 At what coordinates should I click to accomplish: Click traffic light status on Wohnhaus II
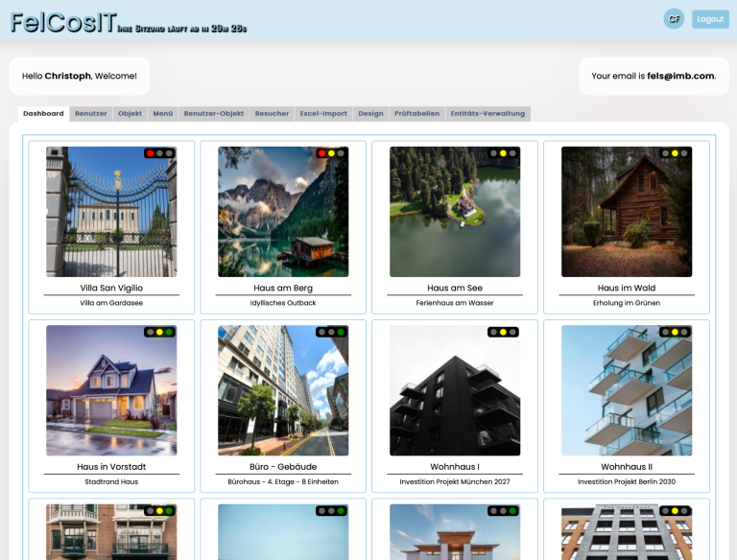(x=675, y=332)
